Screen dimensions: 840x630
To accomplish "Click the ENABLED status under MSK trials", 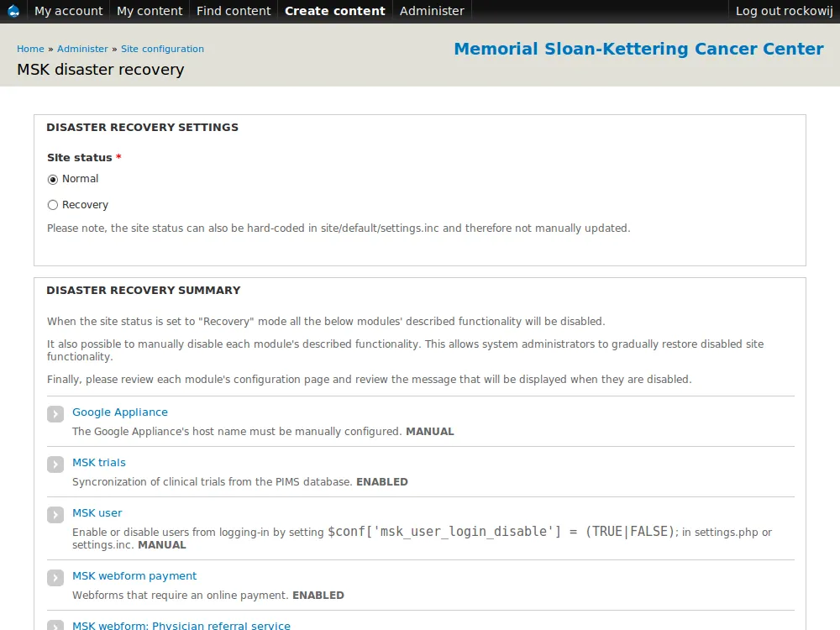I will coord(382,481).
